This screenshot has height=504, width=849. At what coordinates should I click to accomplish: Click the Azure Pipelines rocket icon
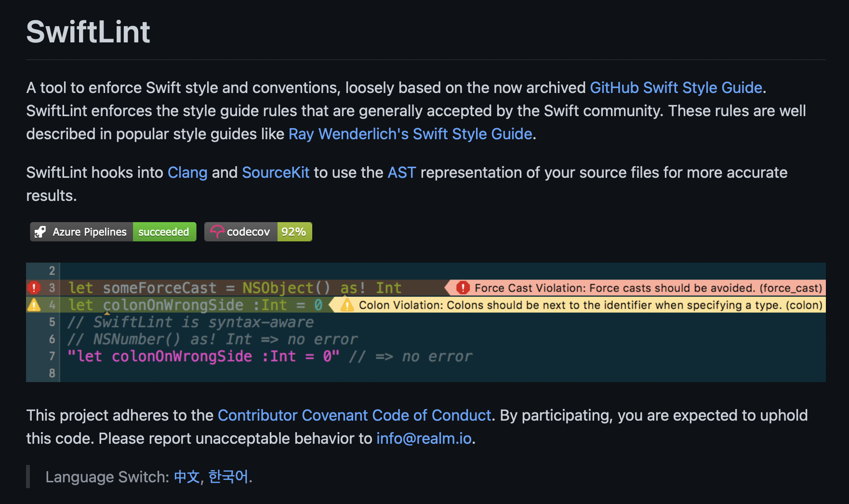coord(40,232)
